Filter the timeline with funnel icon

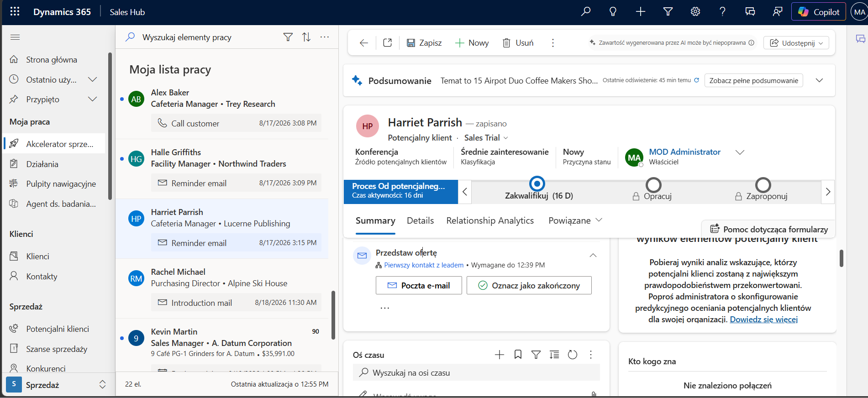pos(536,355)
